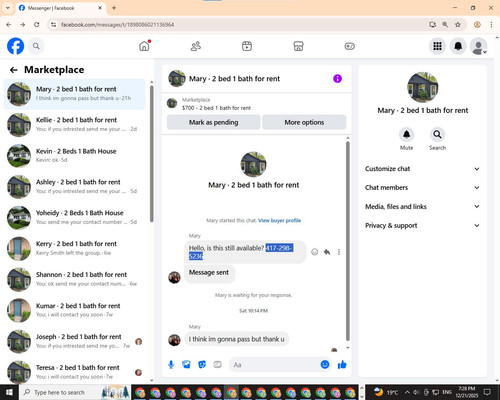Click Mark as pending button
The width and height of the screenshot is (500, 400).
[x=213, y=122]
